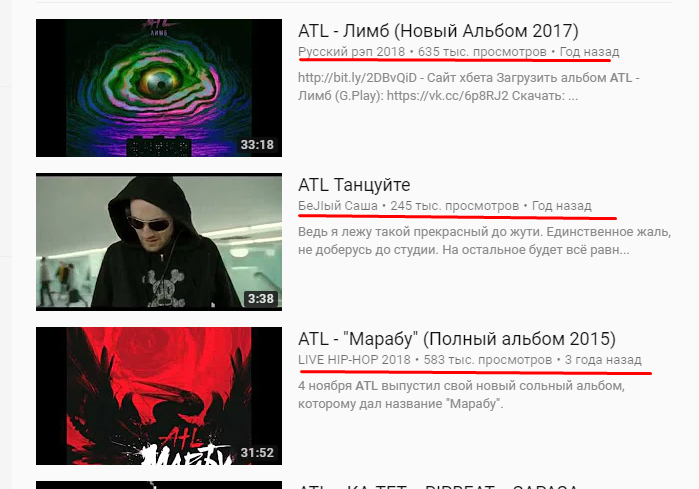Visit the БеJIый Саша channel
699x489 pixels.
click(x=337, y=206)
